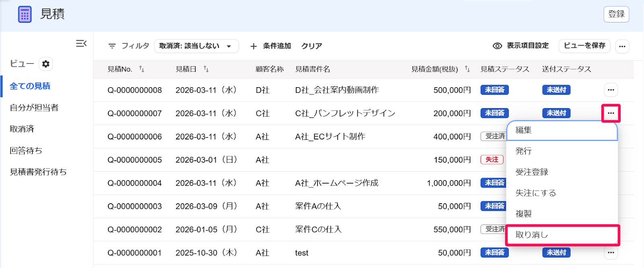Click the 失注 status badge
Screen dimensions: 644x268
coord(492,160)
